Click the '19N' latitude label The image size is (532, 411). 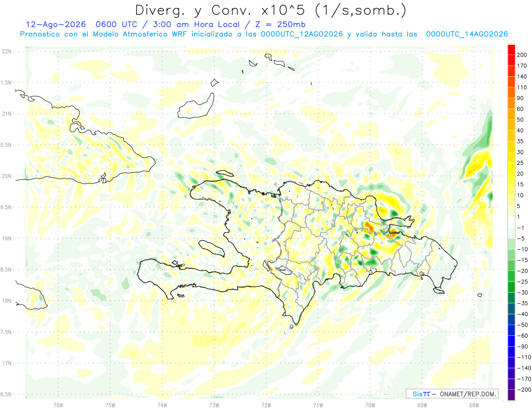click(x=6, y=238)
